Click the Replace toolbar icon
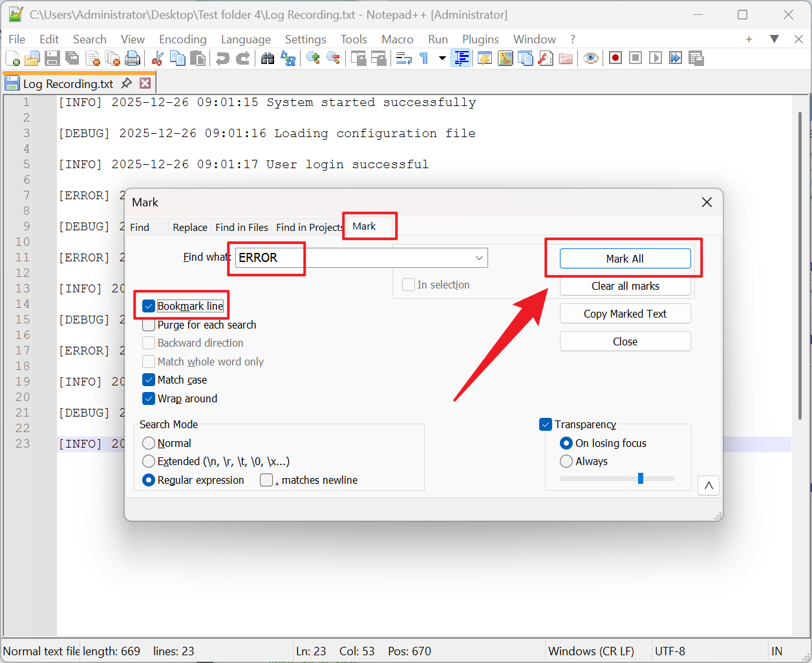 (x=288, y=59)
